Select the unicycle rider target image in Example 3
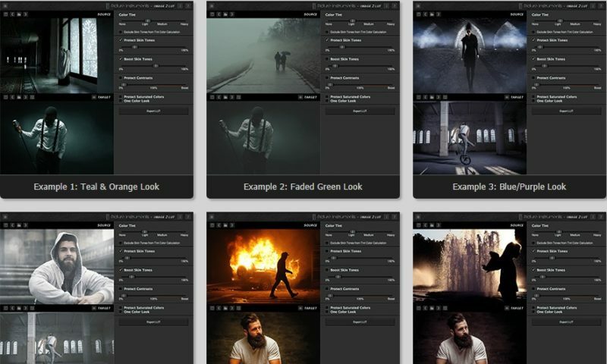The height and width of the screenshot is (364, 607). [470, 138]
